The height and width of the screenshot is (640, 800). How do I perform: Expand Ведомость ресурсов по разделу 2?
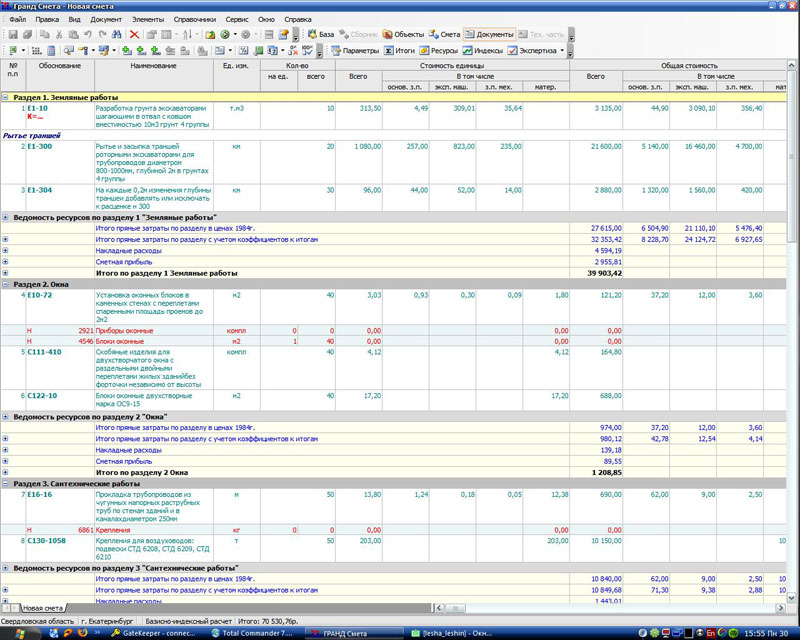coord(6,416)
